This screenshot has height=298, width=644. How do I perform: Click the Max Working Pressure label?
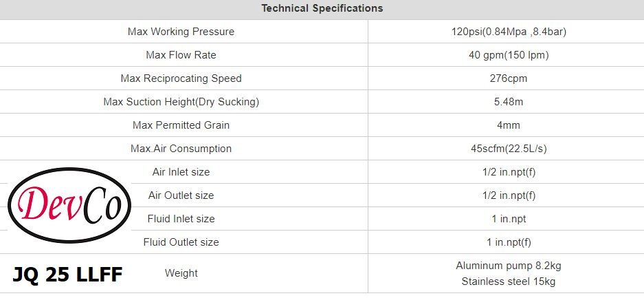(181, 32)
